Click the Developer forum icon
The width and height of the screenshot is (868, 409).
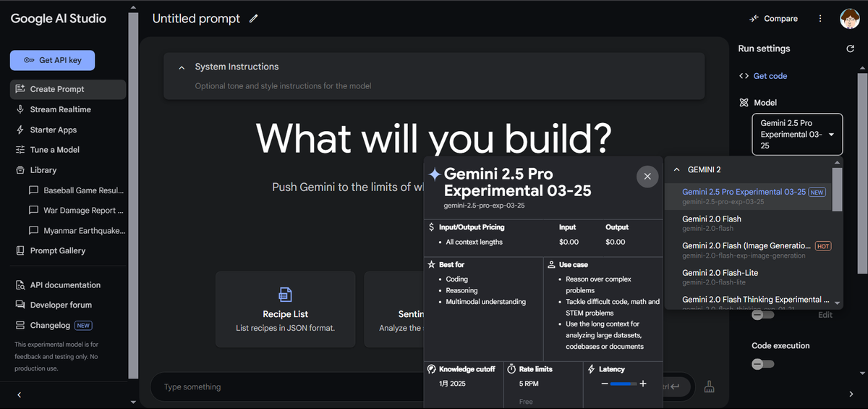[20, 305]
